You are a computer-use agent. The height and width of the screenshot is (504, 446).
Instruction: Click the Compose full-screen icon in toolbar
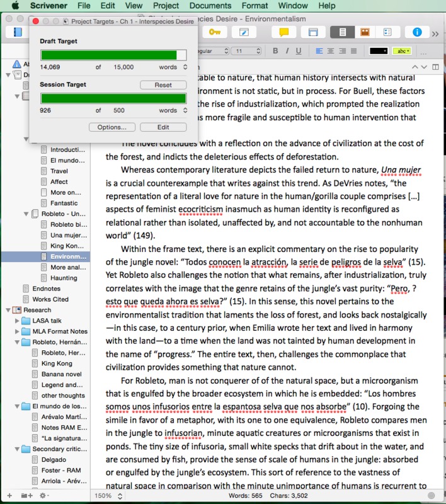(244, 32)
